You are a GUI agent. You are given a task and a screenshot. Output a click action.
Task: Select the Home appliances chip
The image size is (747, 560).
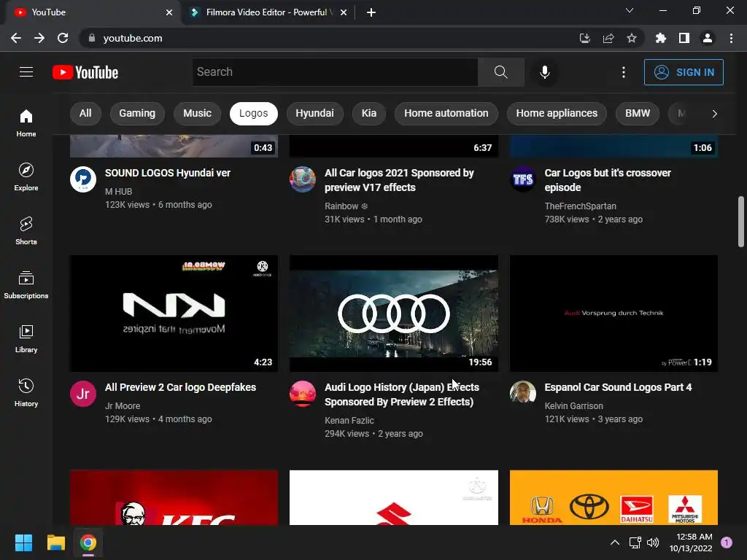pyautogui.click(x=557, y=113)
